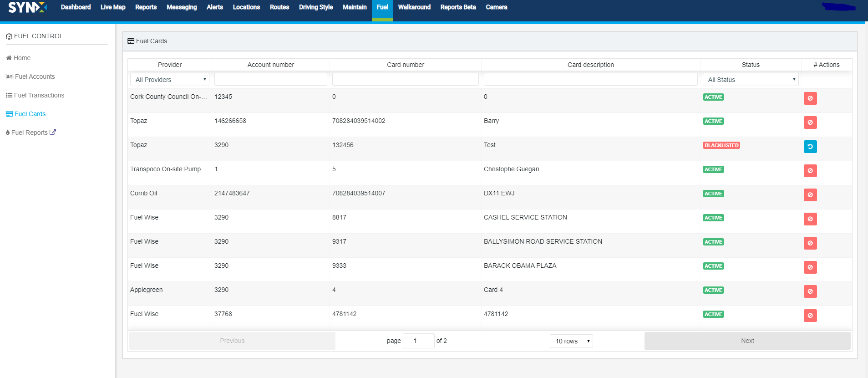Click card number 708284039514002
868x378 pixels.
[359, 121]
